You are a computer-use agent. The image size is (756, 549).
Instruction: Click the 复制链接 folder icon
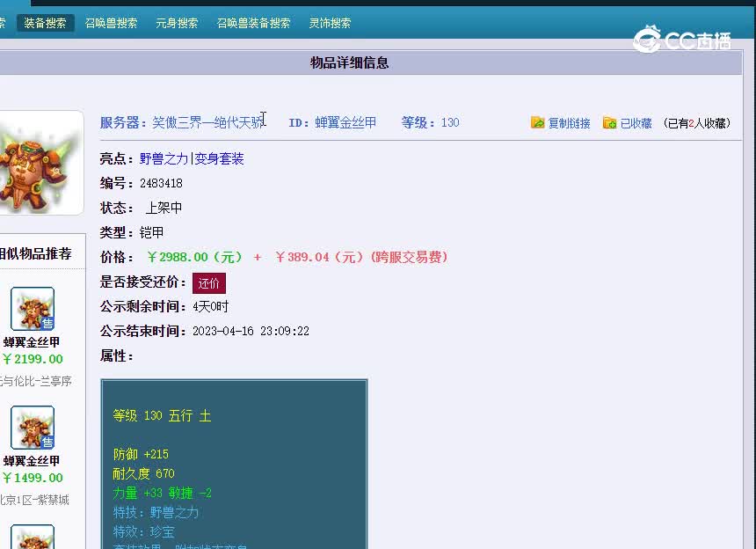pos(537,122)
